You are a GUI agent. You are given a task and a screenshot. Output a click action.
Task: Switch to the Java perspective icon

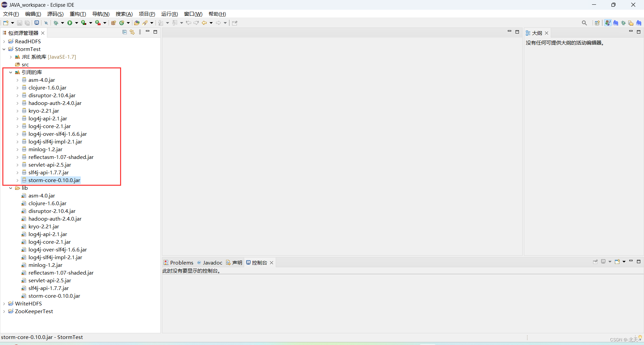point(608,23)
